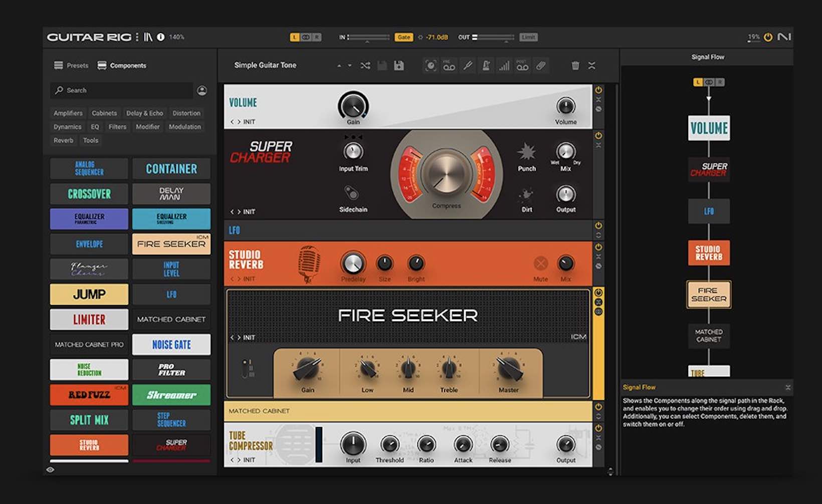Toggle power for the Fire Seeker amp

[x=598, y=293]
